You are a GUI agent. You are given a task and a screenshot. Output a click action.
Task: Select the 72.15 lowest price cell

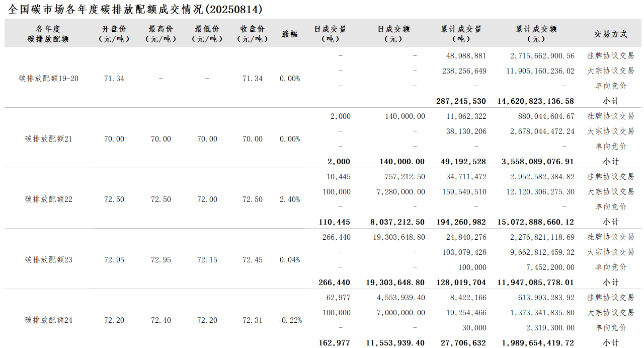coord(207,260)
